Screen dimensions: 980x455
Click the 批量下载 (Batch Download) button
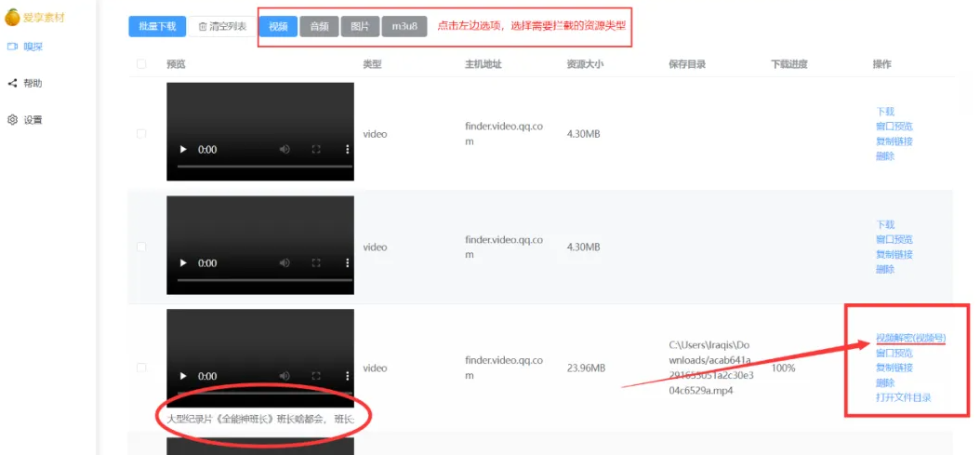(157, 27)
